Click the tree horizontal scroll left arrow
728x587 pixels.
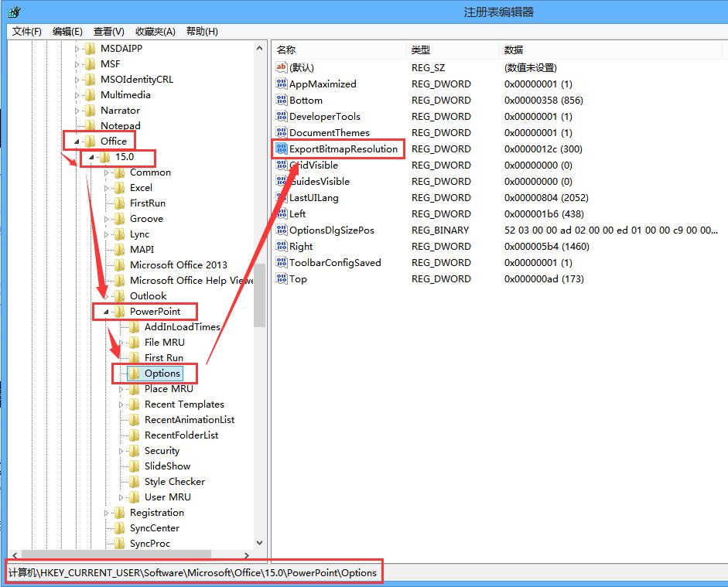pos(15,555)
